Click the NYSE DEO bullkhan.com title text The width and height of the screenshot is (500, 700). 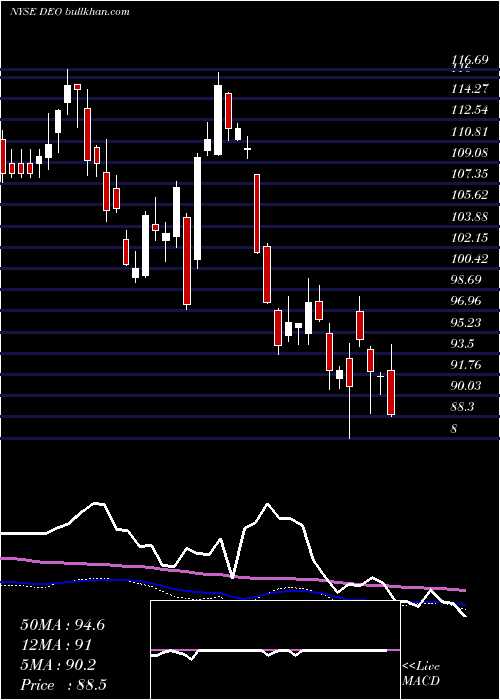[70, 11]
